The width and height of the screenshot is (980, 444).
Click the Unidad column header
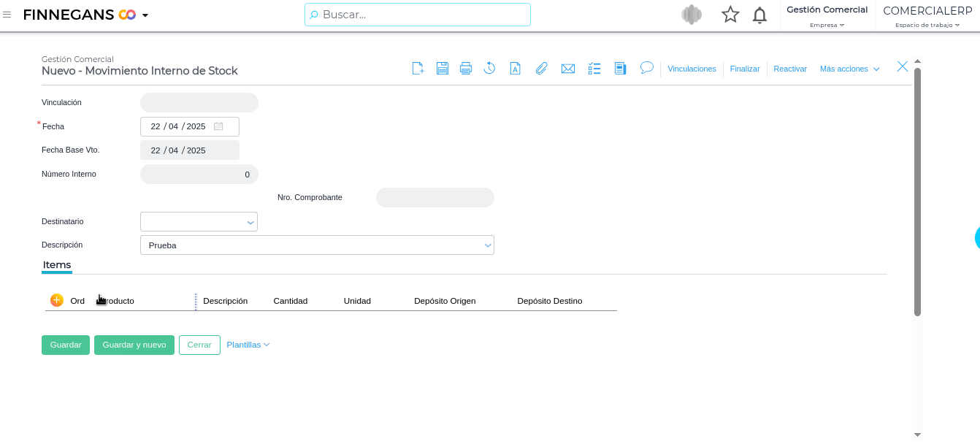(357, 301)
